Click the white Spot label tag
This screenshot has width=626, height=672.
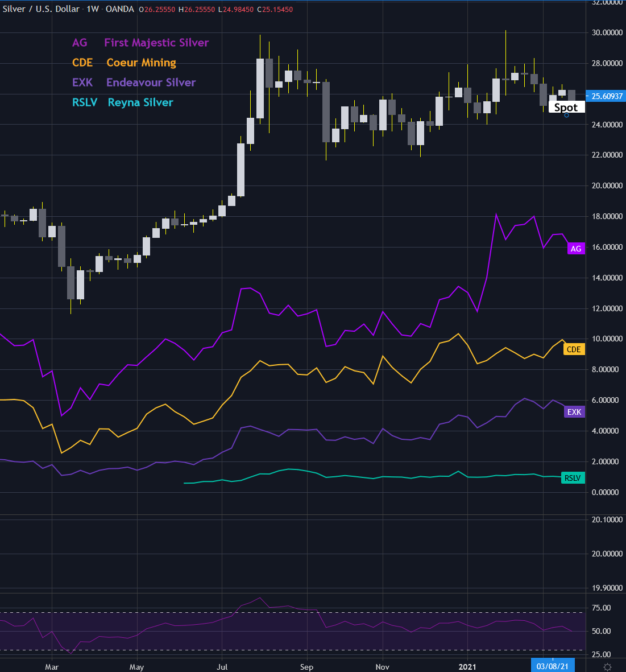[566, 107]
